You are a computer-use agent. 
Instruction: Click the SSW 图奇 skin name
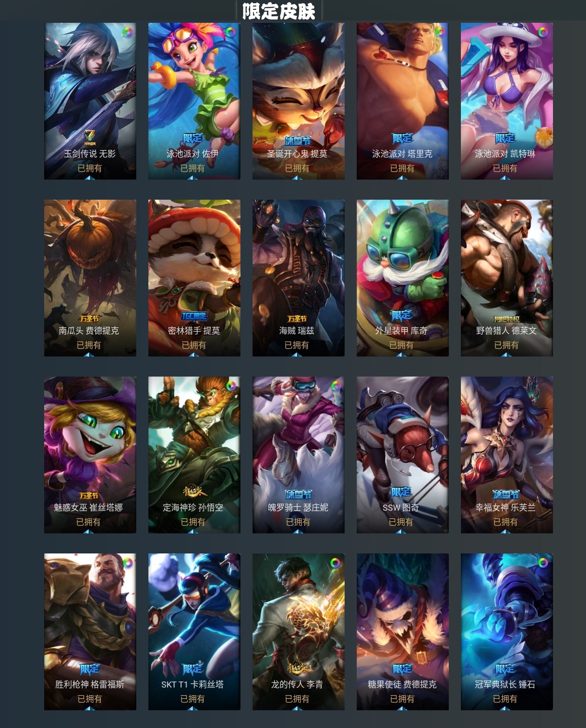[401, 507]
